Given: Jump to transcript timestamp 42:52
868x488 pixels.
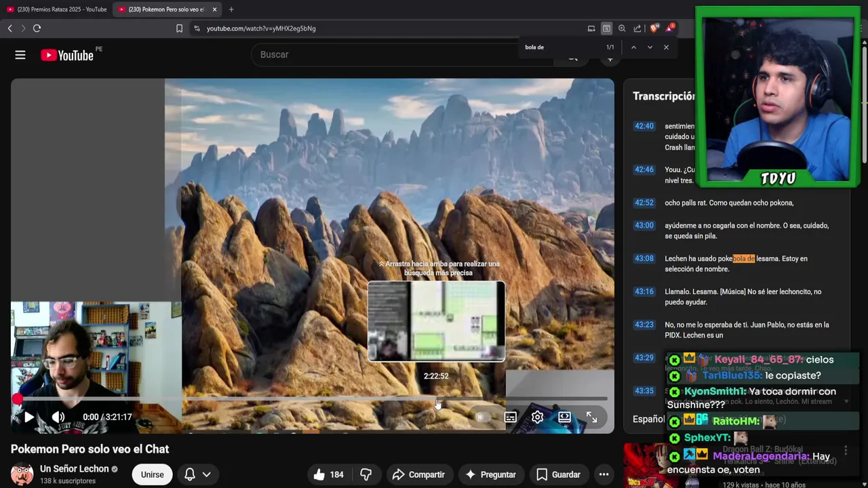Looking at the screenshot, I should pyautogui.click(x=644, y=203).
